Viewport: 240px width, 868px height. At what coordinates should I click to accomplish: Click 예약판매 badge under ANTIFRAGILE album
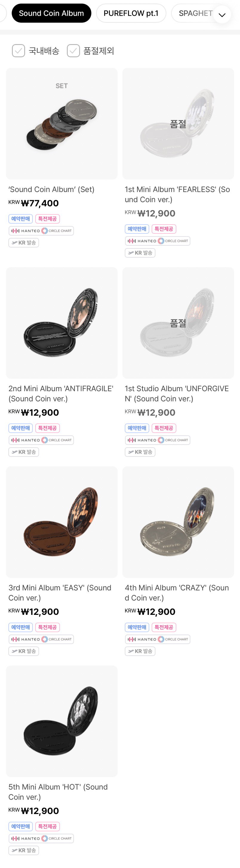point(21,428)
